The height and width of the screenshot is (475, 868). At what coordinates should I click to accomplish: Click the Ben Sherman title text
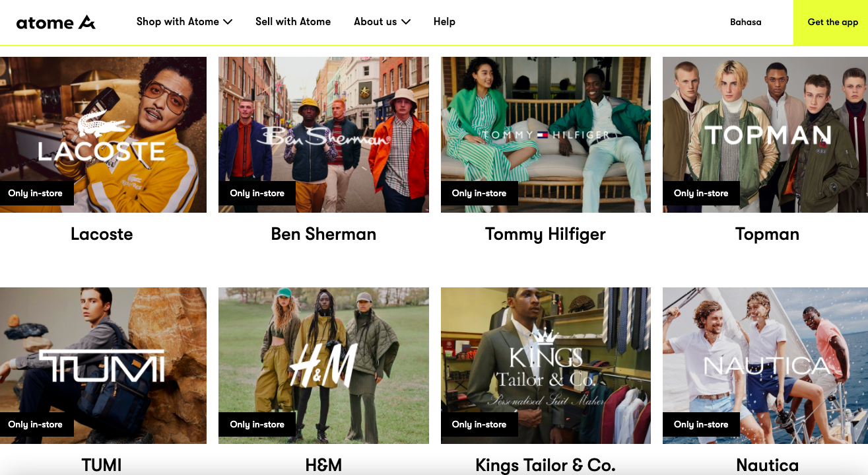coord(323,234)
